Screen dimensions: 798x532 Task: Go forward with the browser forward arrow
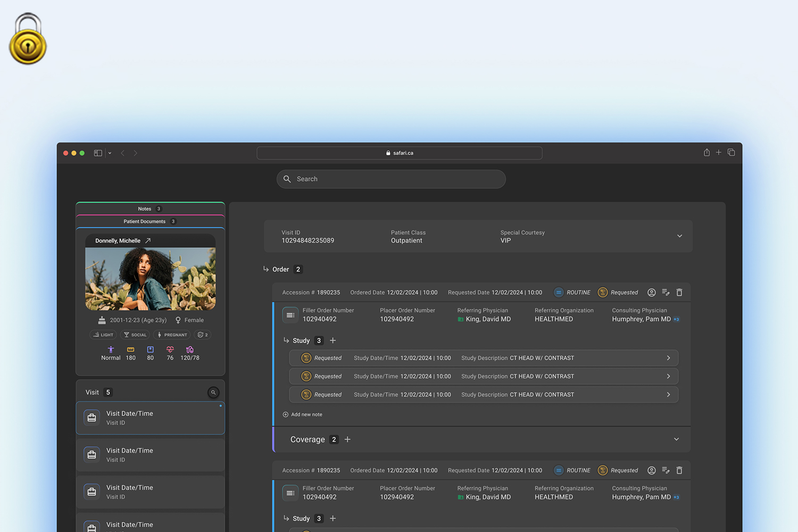pyautogui.click(x=136, y=153)
